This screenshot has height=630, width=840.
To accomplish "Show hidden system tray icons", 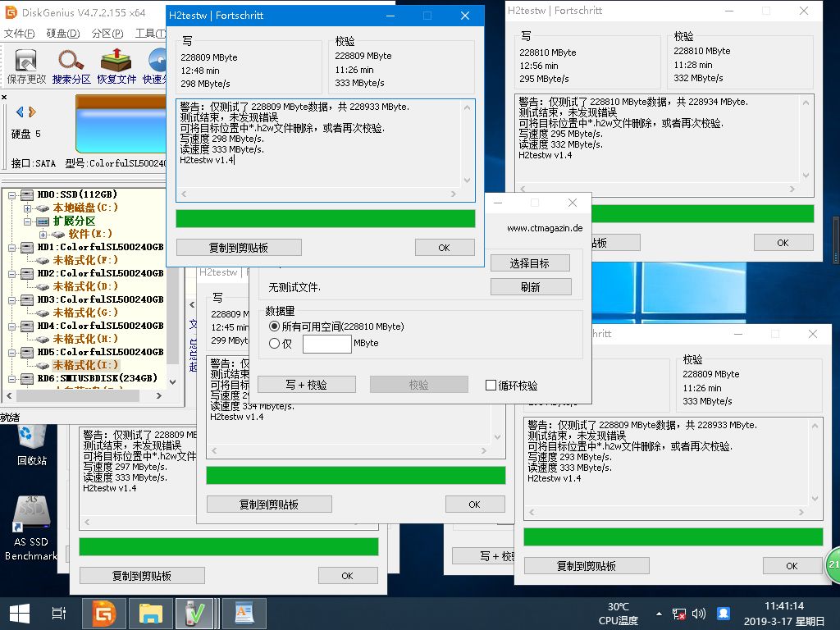I will (658, 613).
